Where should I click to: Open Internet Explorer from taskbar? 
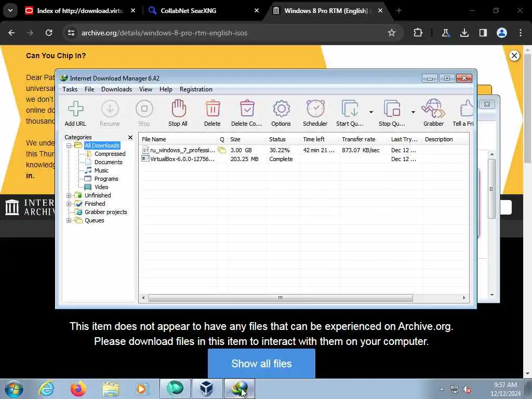pos(46,389)
